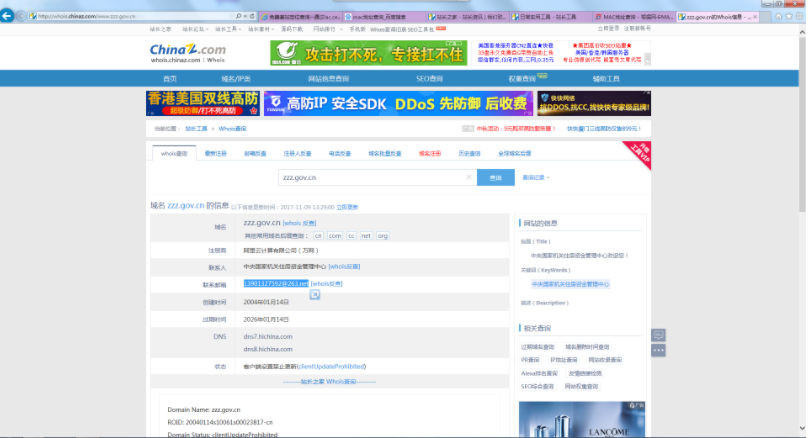Switch to the MAC地址查询 browser tab
The image size is (808, 438).
click(633, 17)
